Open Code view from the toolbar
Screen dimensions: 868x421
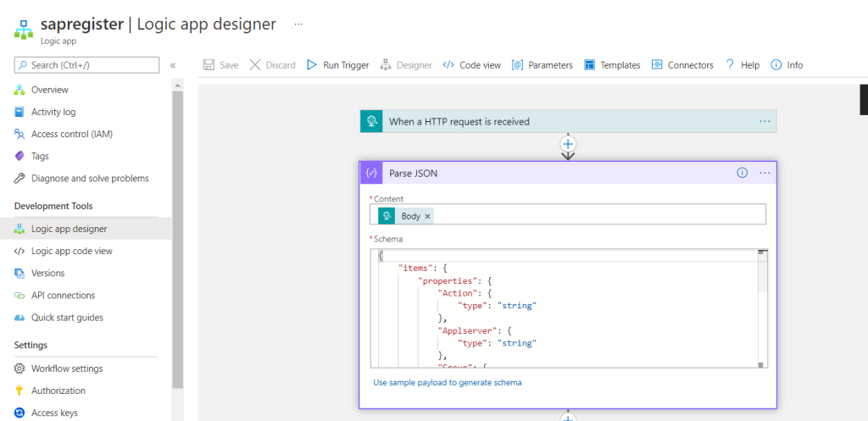(x=471, y=64)
